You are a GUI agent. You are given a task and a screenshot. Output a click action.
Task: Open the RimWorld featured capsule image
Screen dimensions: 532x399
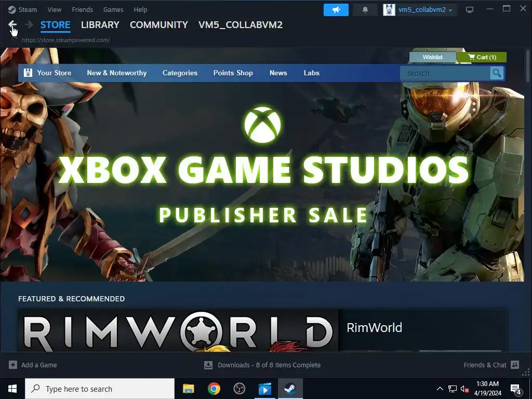coord(178,331)
